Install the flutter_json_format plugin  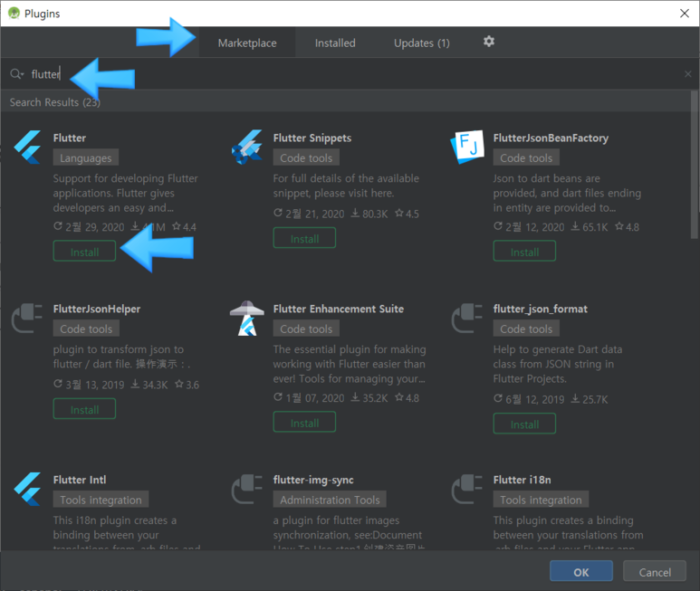[x=524, y=424]
